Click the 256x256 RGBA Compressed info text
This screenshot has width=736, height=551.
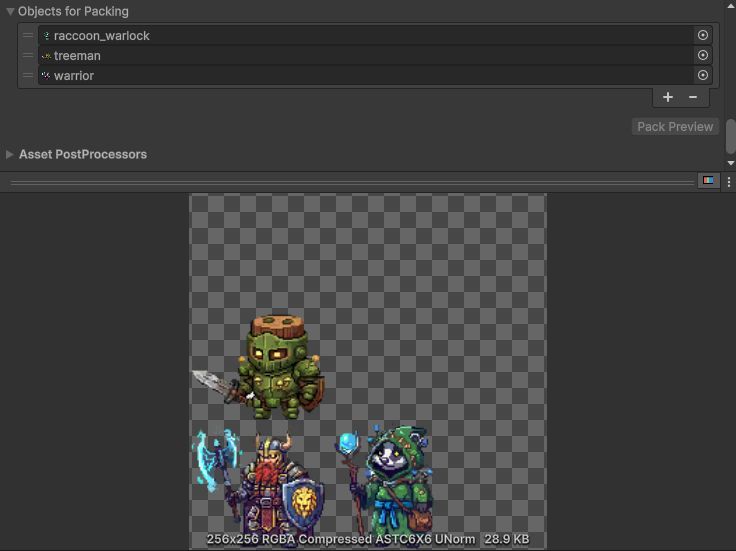[368, 539]
